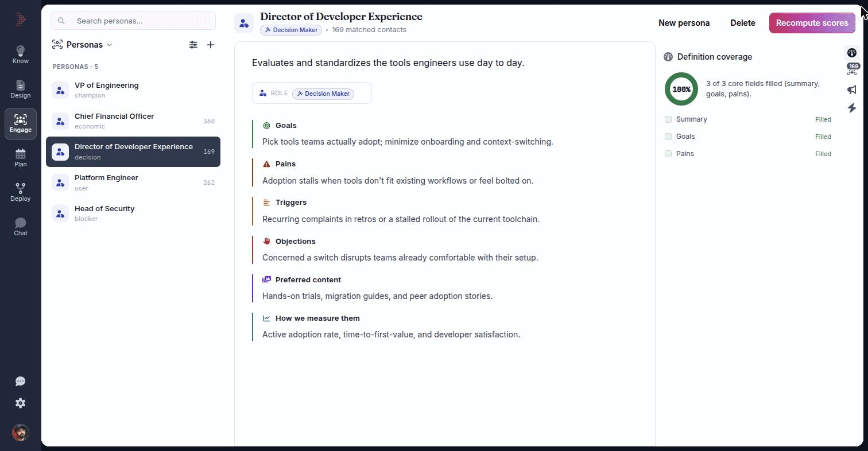Click the "How we measure them" heading
This screenshot has height=451, width=868.
pos(317,318)
